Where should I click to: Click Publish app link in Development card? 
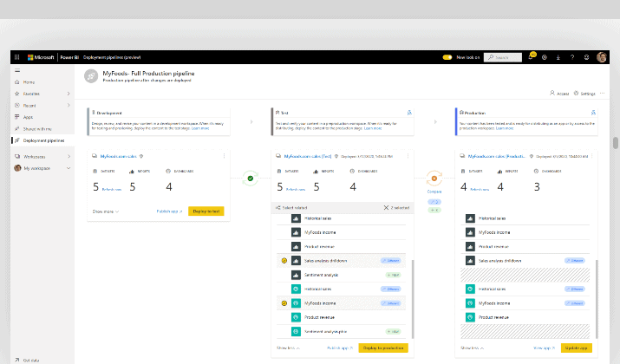pos(169,211)
